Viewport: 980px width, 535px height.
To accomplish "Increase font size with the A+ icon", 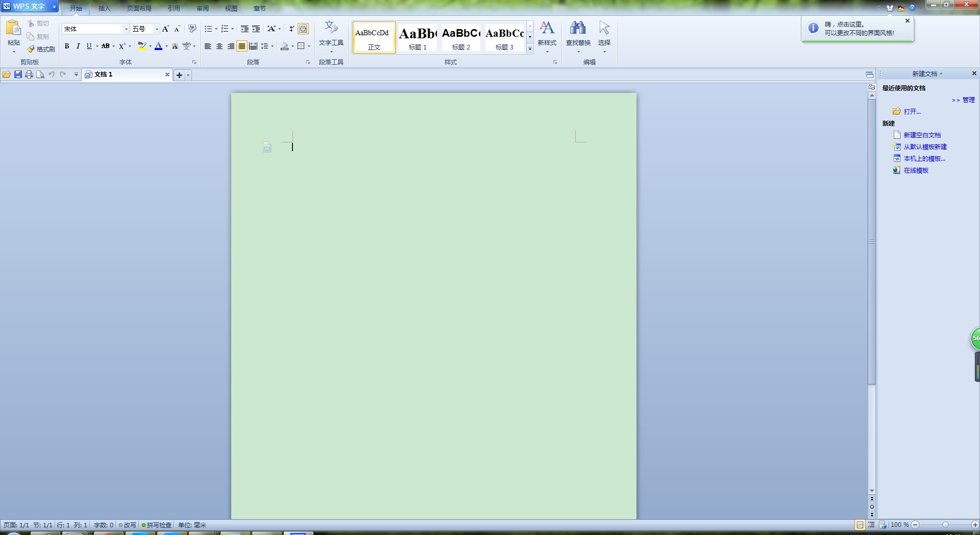I will click(165, 29).
